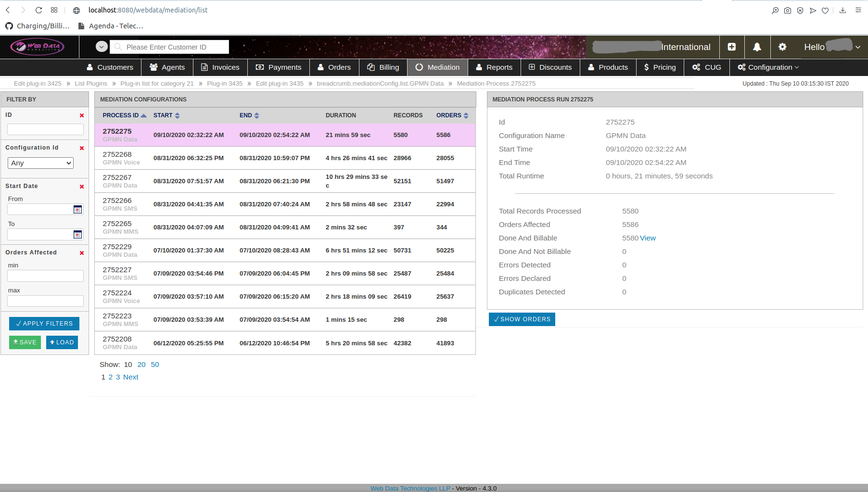Open the Pricing menu
Image resolution: width=868 pixels, height=492 pixels.
[x=660, y=67]
